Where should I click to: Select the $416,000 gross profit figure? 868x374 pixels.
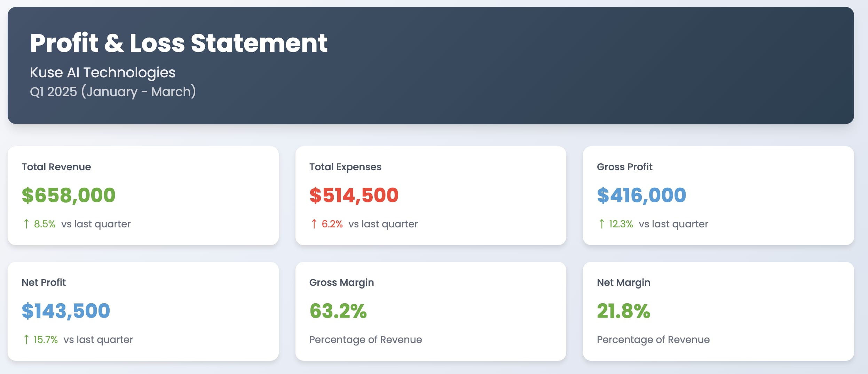pos(641,195)
